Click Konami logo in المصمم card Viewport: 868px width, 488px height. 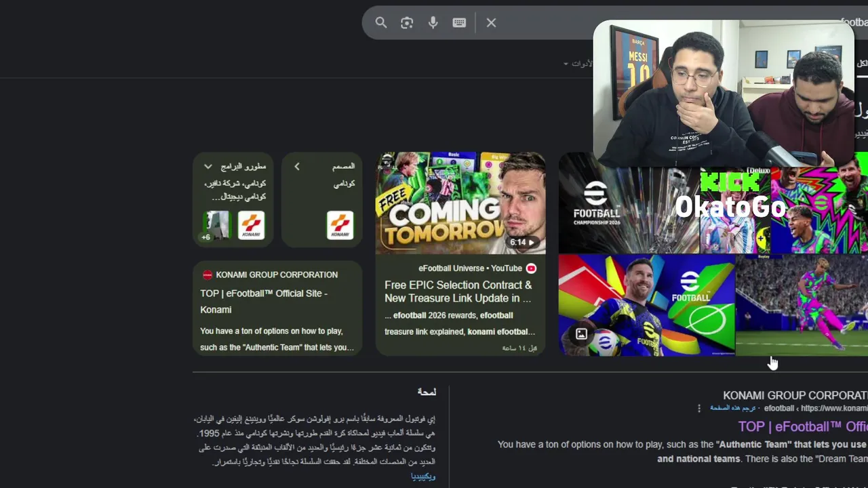click(x=340, y=226)
